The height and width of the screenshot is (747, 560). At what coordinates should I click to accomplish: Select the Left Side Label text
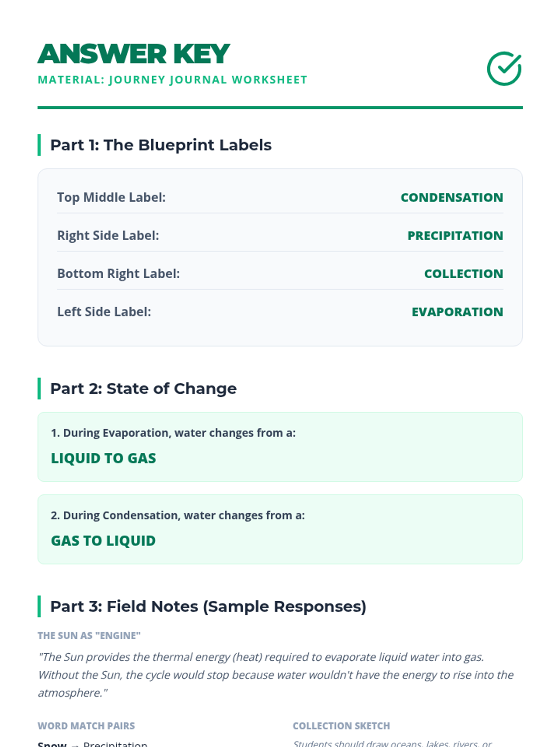104,311
